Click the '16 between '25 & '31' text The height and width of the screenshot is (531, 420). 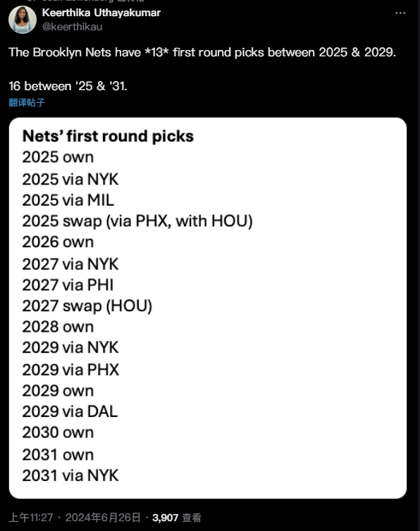click(68, 86)
